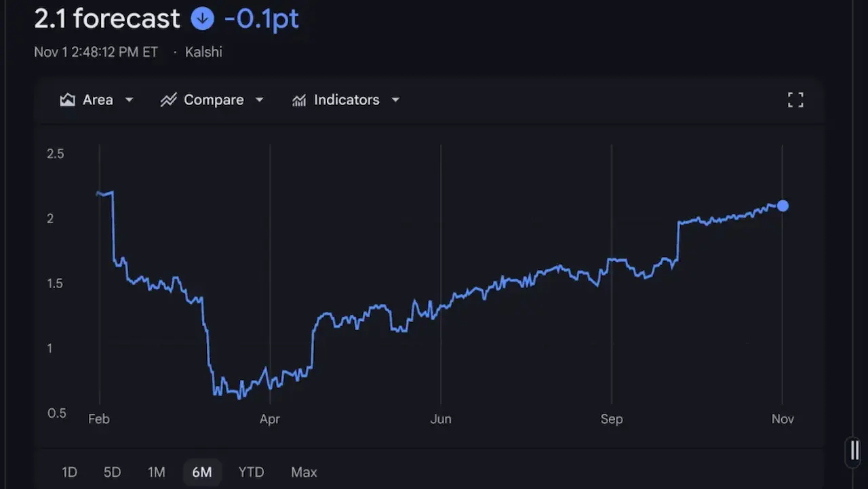
Task: Open fullscreen chart view
Action: click(x=795, y=100)
